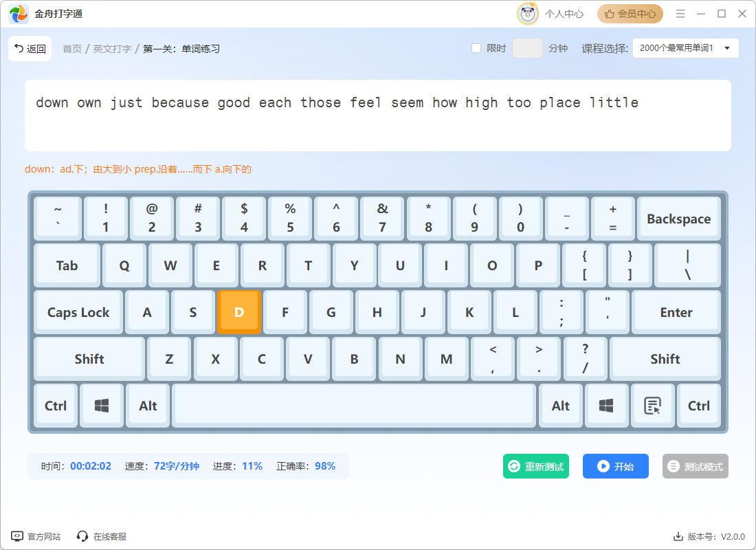The height and width of the screenshot is (550, 756).
Task: Click the Q key on keyboard
Action: coord(124,265)
